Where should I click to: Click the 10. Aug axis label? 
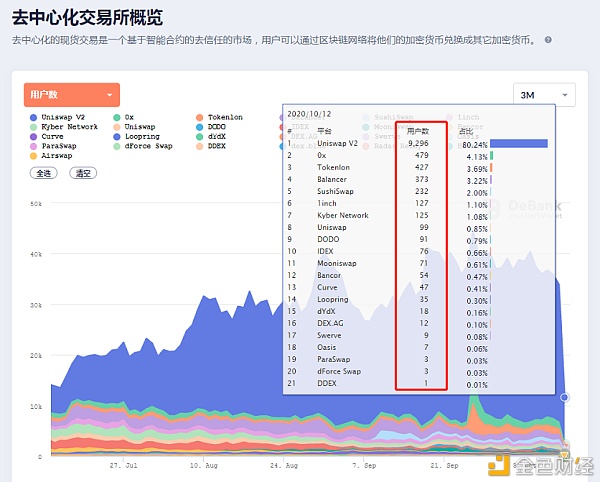204,466
